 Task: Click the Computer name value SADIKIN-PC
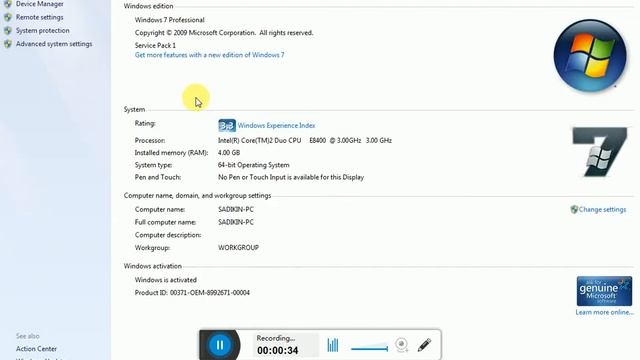(x=236, y=209)
